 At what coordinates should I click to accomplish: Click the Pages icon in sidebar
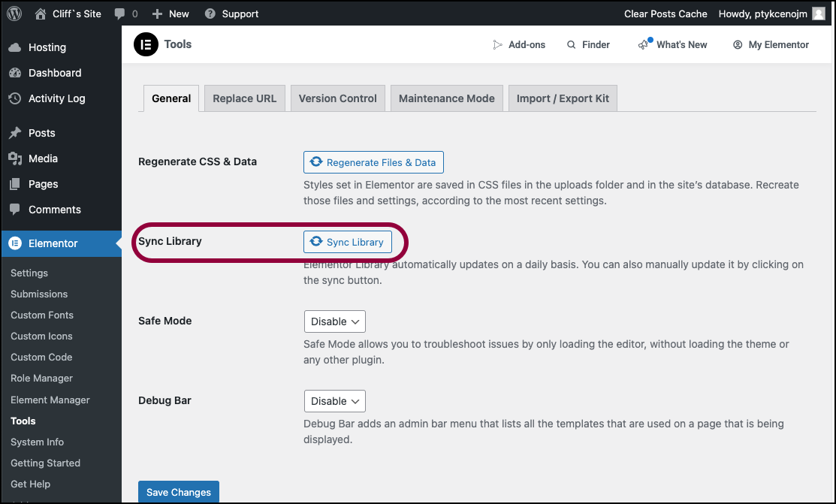click(x=15, y=184)
